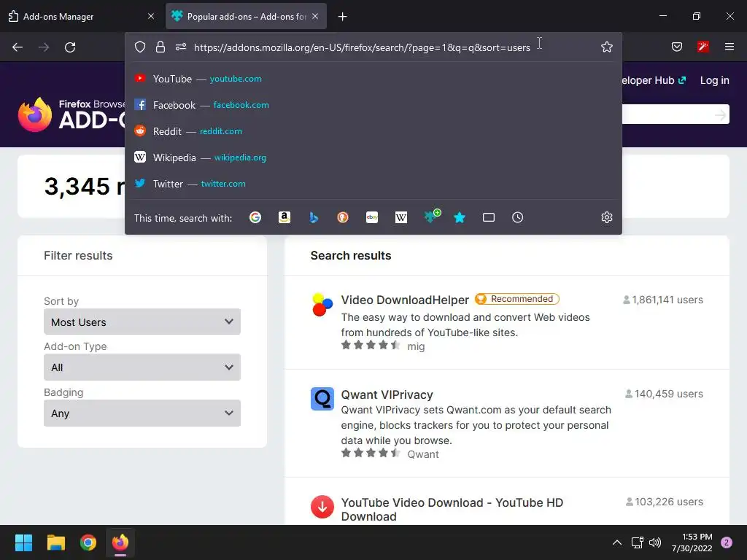This screenshot has width=747, height=560.
Task: Click Firefox Browser Add-ons logo
Action: coord(71,114)
